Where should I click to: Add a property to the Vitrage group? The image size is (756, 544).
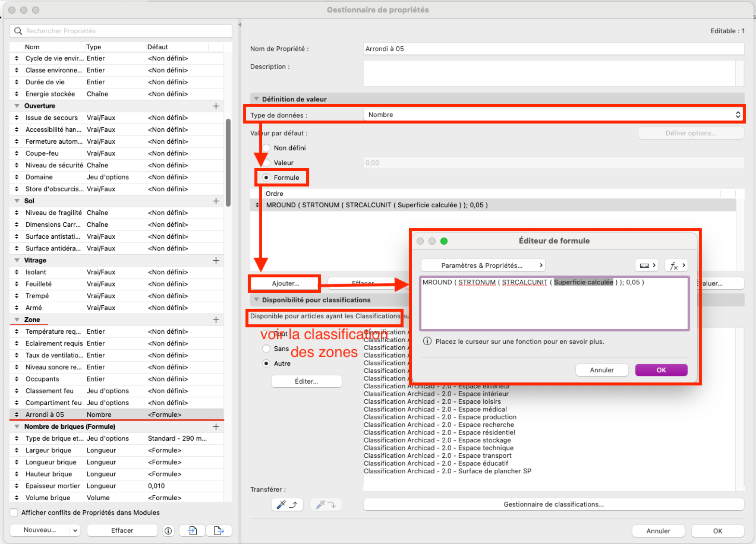(x=216, y=260)
